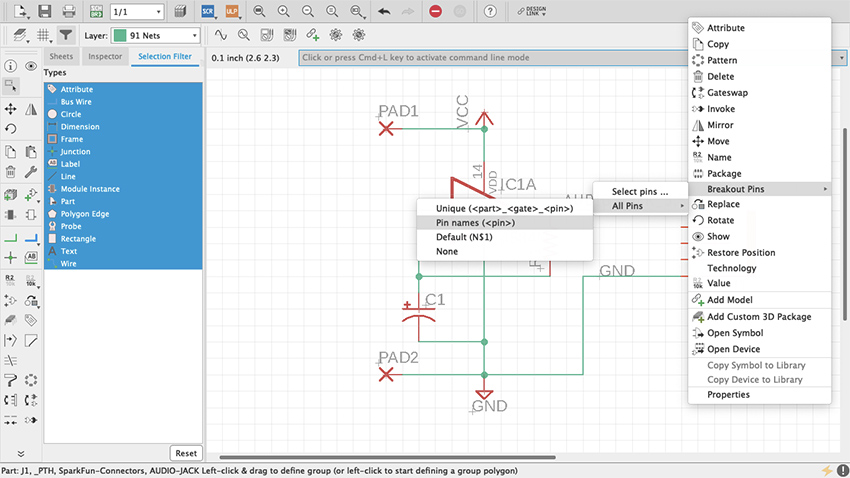This screenshot has height=478, width=850.
Task: Open the Help question mark icon
Action: [x=490, y=11]
